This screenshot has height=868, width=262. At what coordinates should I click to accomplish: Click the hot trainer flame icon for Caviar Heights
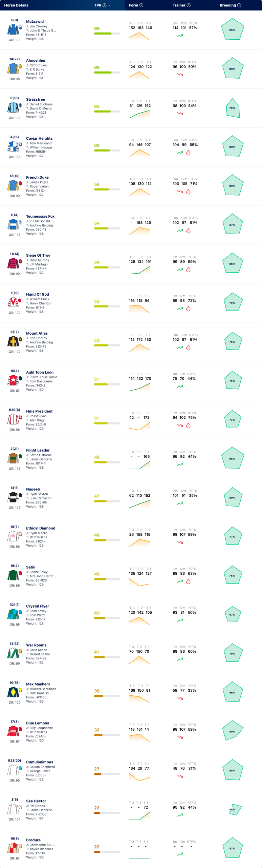click(x=189, y=153)
